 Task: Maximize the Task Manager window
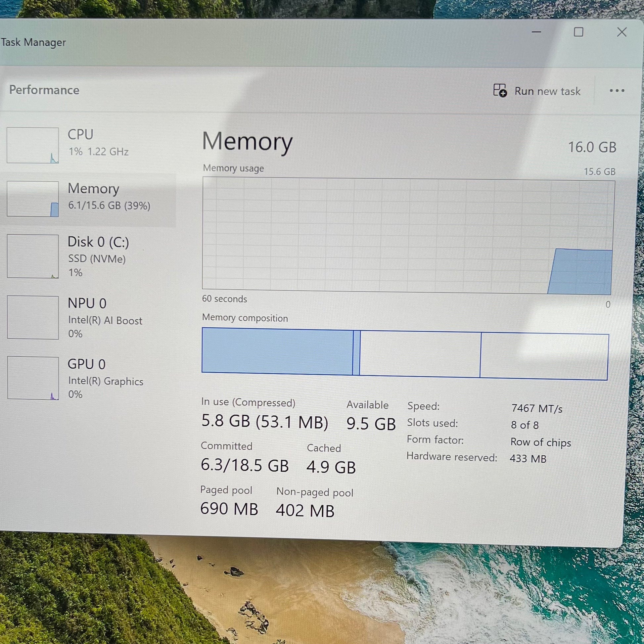tap(578, 32)
